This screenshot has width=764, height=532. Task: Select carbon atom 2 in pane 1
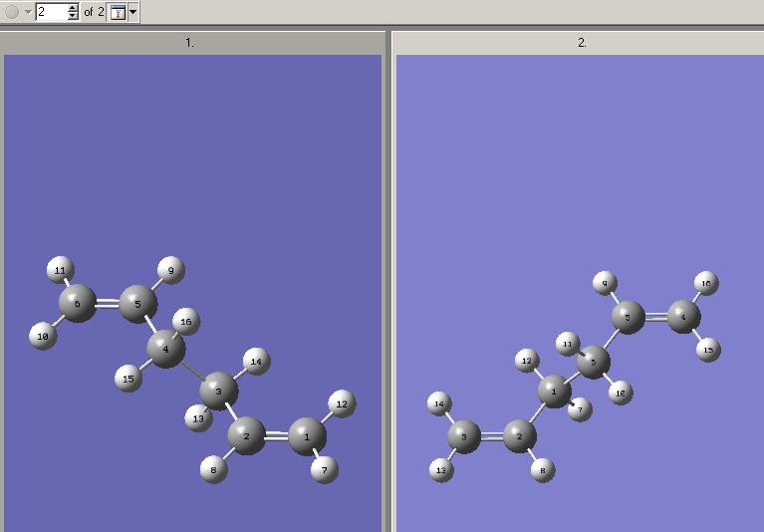coord(247,435)
